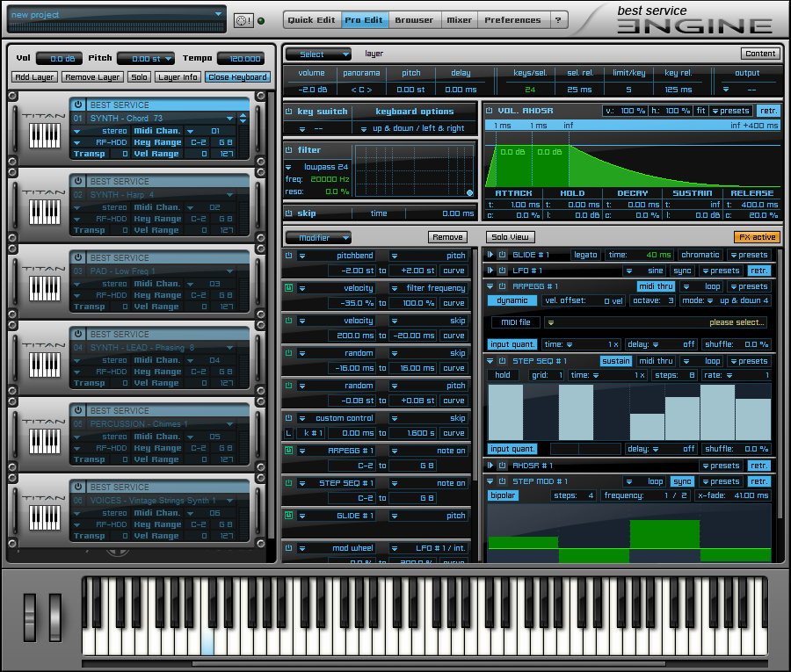This screenshot has height=672, width=791.
Task: Toggle GLIDE #1 pitch modifier power icon
Action: [289, 516]
